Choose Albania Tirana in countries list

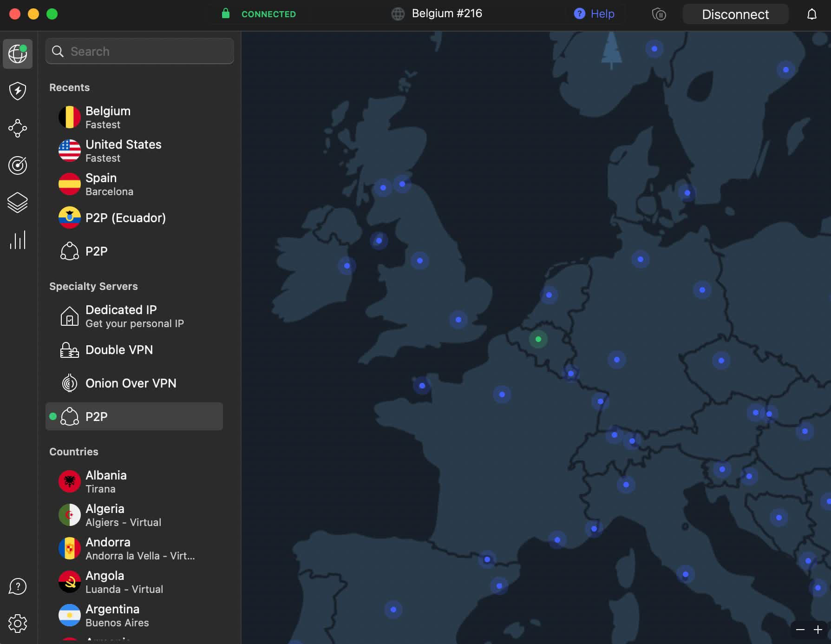(x=106, y=481)
